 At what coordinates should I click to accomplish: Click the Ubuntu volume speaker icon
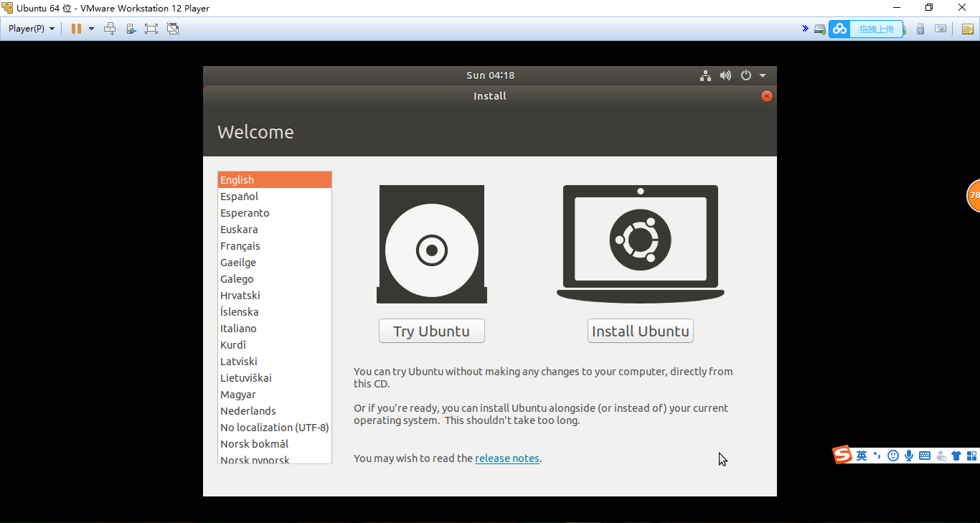point(725,75)
